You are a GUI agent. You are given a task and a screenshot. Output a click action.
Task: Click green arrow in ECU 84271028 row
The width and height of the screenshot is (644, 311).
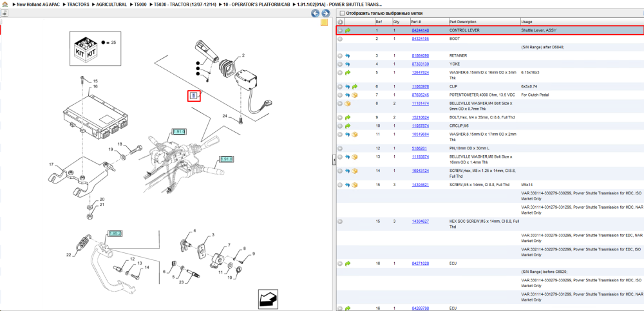348,263
